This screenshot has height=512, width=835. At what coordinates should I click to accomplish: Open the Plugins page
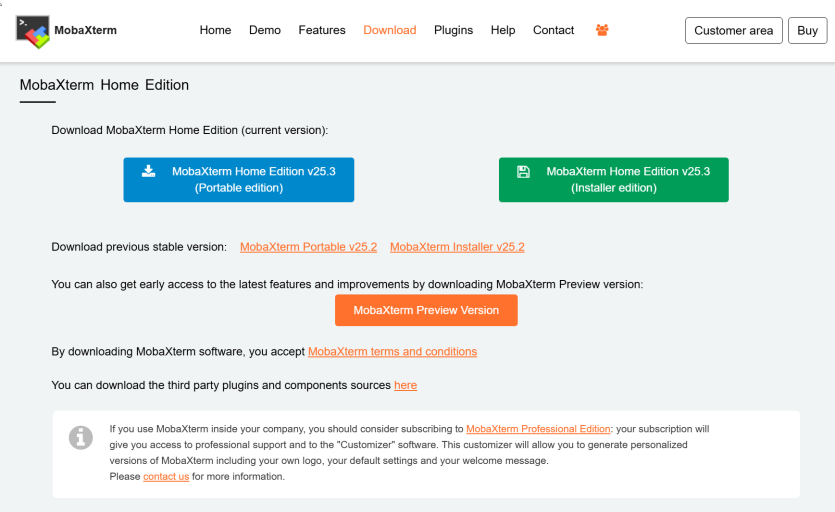[x=453, y=30]
